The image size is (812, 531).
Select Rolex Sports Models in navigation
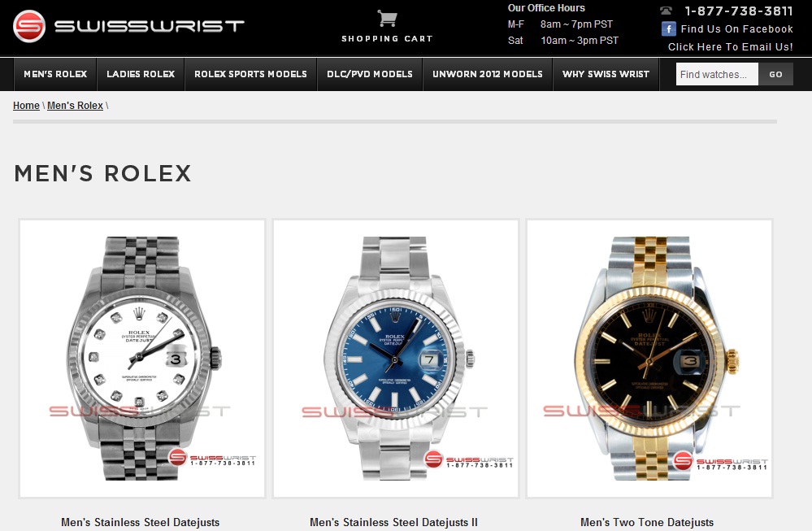tap(250, 74)
